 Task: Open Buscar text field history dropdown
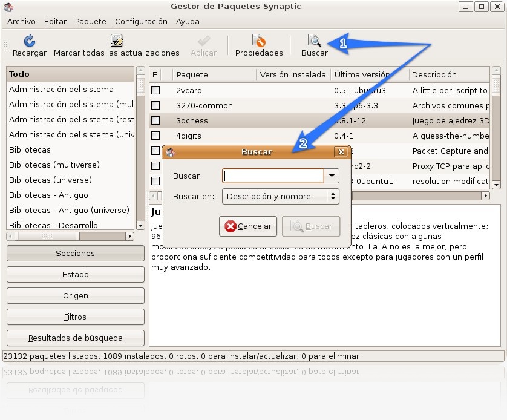(x=332, y=176)
